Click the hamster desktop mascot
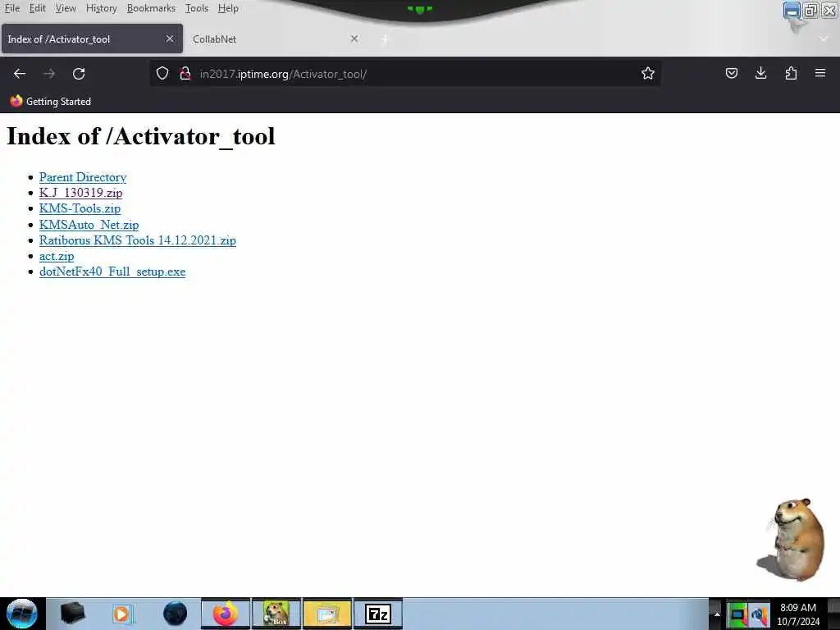Screen dimensions: 840x630 click(x=792, y=540)
